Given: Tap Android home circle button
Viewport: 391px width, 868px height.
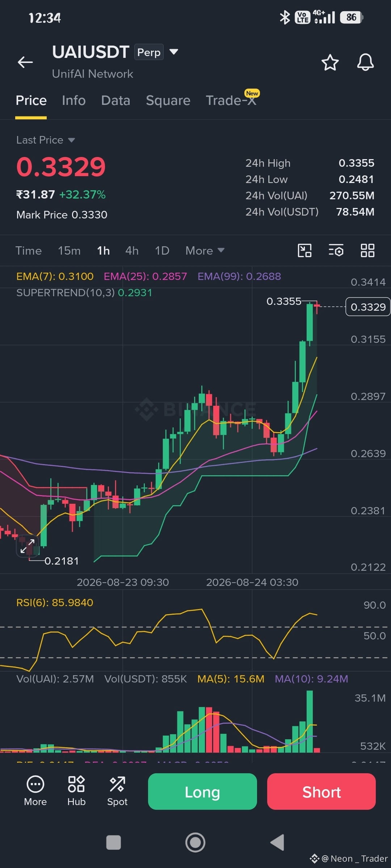Looking at the screenshot, I should [195, 842].
